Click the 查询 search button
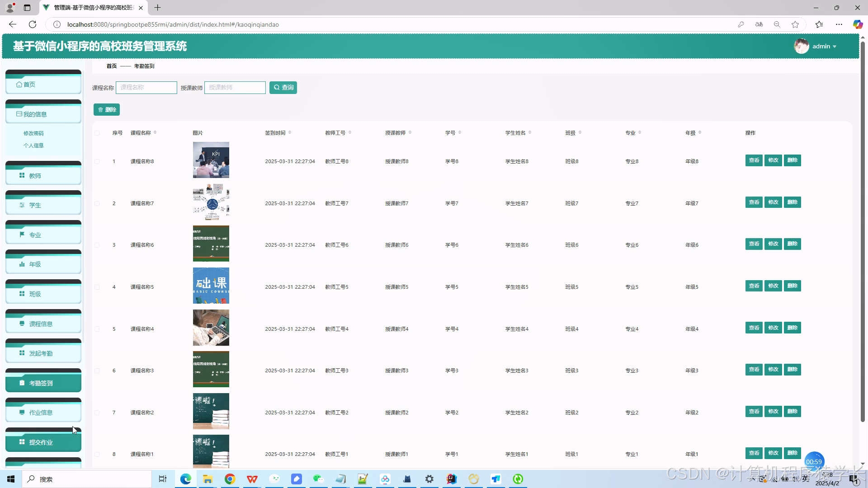Viewport: 868px width, 488px height. (x=283, y=88)
